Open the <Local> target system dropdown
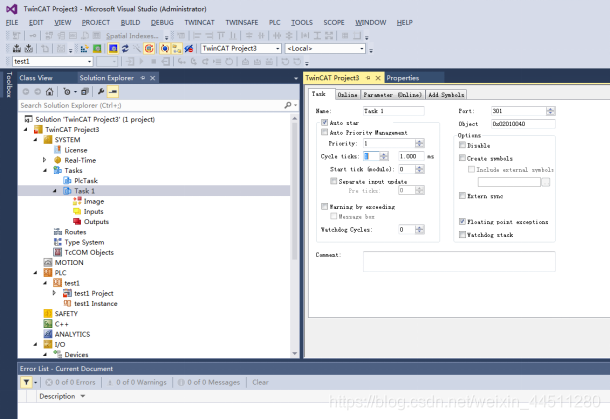 362,49
